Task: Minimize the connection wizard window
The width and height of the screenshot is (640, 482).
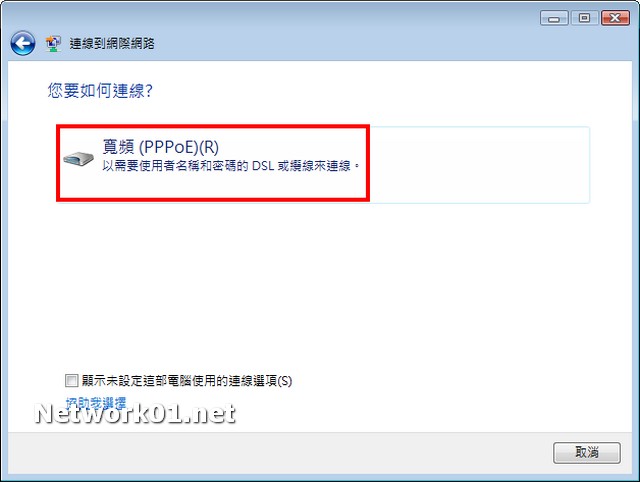Action: [x=554, y=18]
